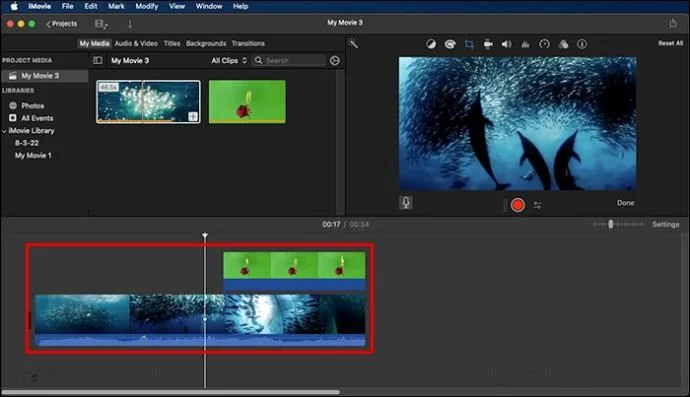
Task: Go back to Projects
Action: point(62,24)
